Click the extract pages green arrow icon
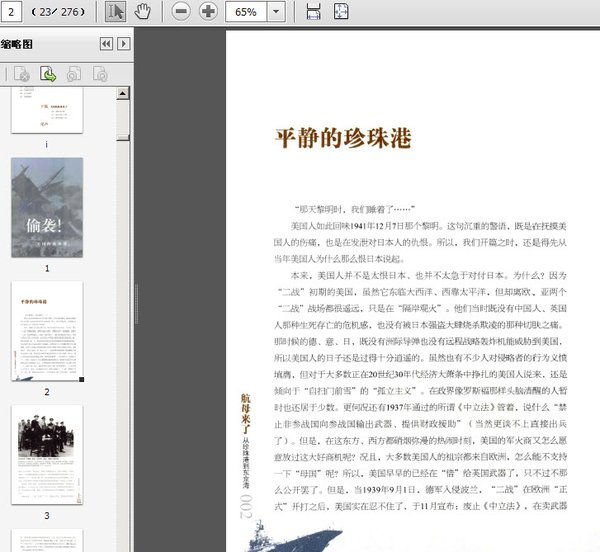 click(x=47, y=73)
